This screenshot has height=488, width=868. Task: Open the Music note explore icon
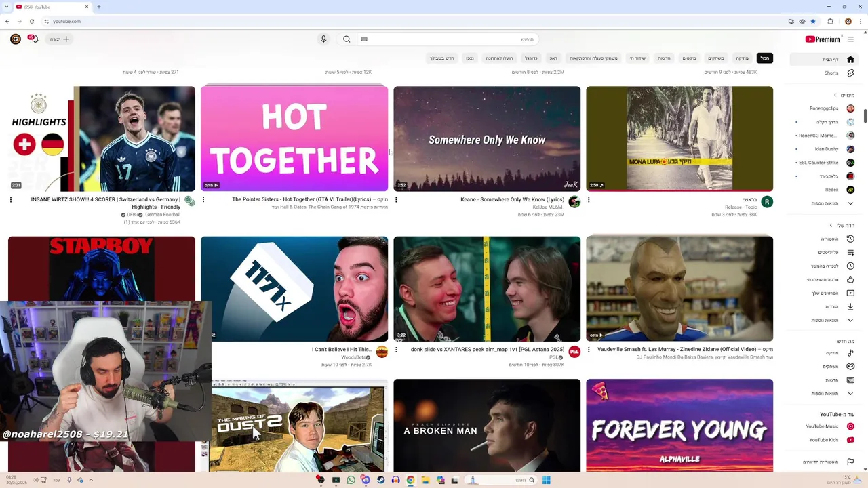(x=850, y=352)
